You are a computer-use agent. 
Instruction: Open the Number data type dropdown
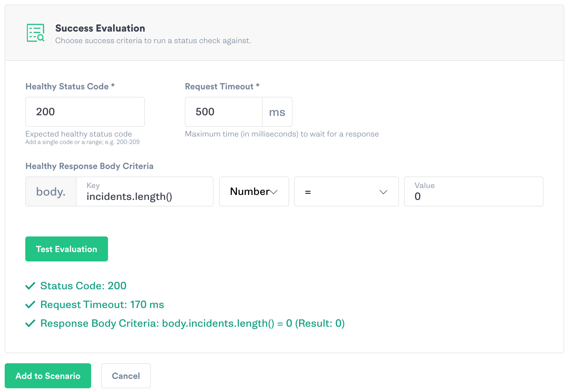[254, 191]
